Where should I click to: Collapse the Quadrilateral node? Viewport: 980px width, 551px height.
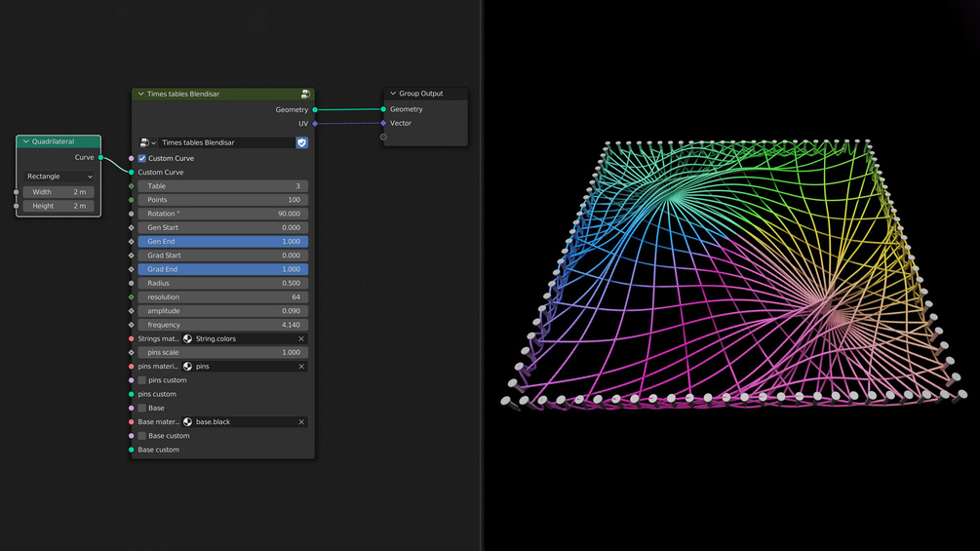(x=25, y=141)
